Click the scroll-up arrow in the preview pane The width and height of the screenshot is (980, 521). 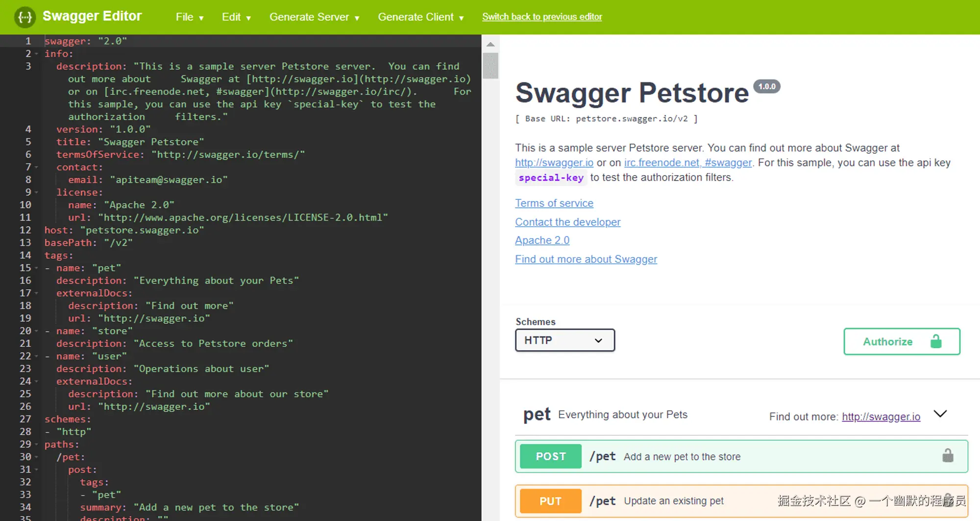click(x=490, y=44)
